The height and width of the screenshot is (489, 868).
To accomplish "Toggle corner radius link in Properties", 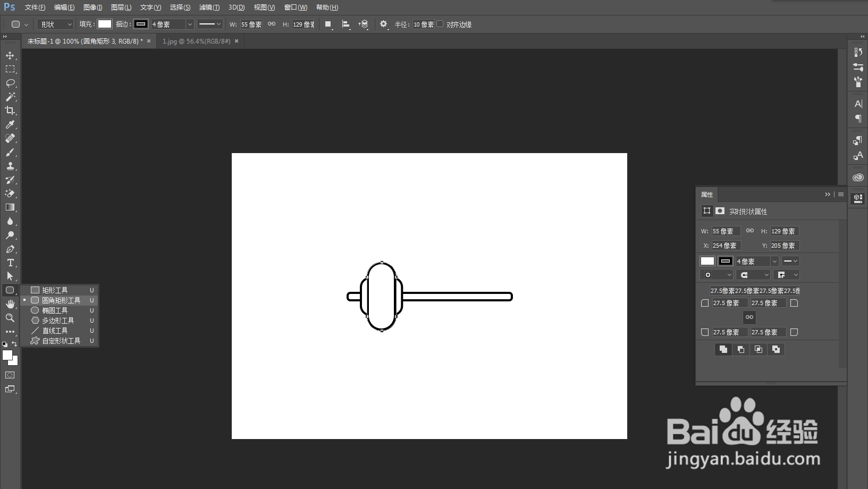I will 749,317.
